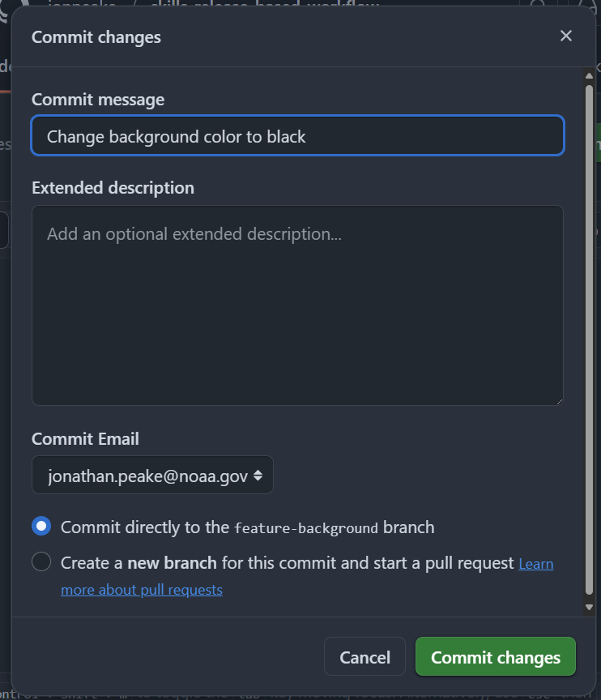The image size is (601, 700).
Task: Click the up-down arrows icon in email selector
Action: click(x=258, y=476)
